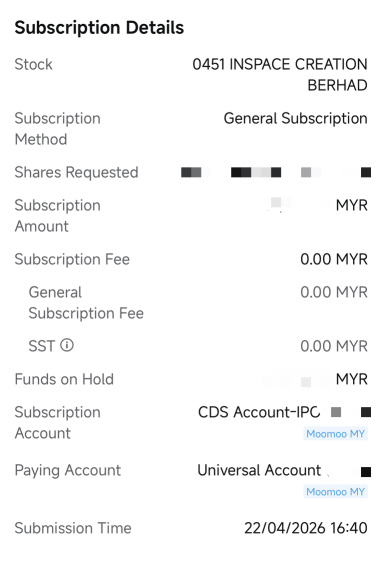Select the General Subscription Fee 0.00 MYR value
The image size is (385, 571).
click(x=334, y=292)
